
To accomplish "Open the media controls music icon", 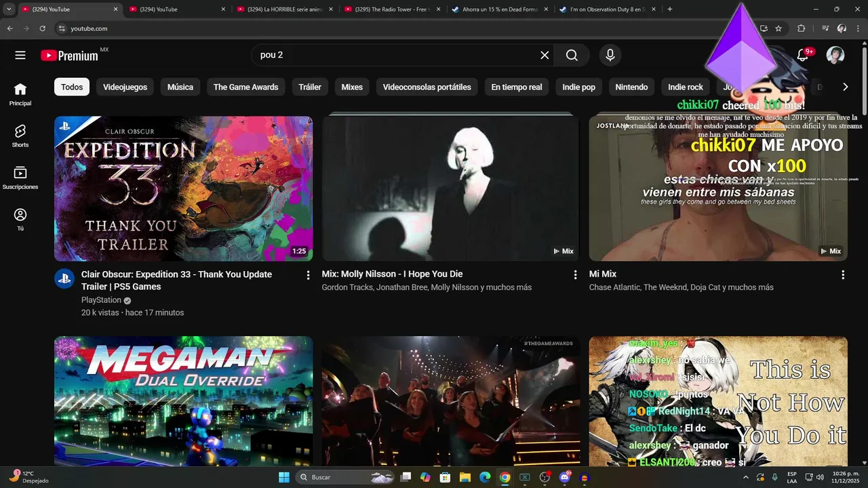I will (x=825, y=28).
